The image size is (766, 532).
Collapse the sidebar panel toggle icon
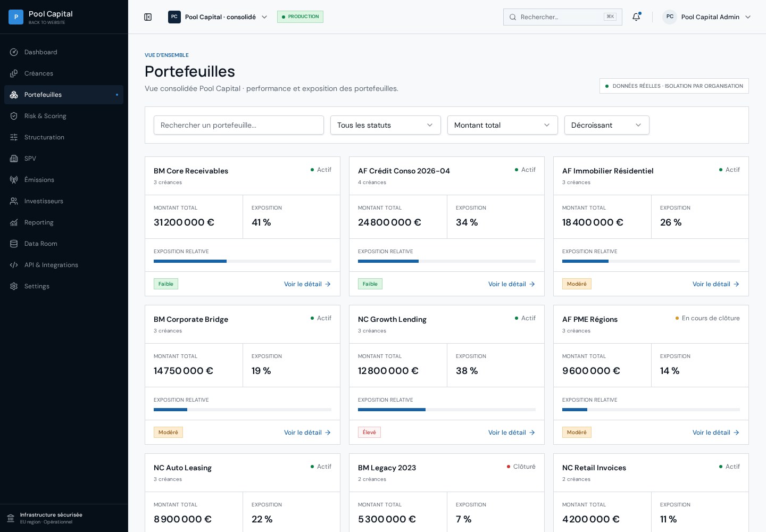tap(148, 17)
